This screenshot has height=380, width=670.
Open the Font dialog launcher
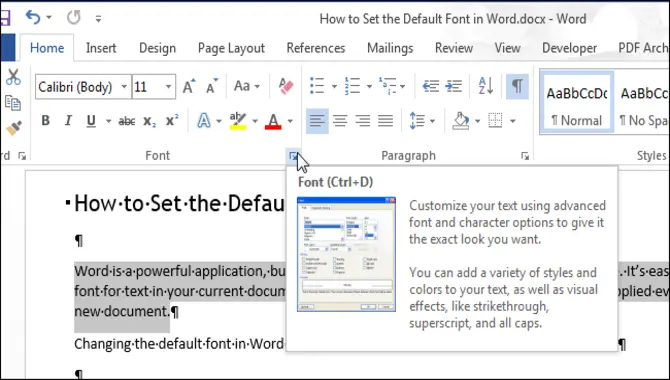(293, 156)
